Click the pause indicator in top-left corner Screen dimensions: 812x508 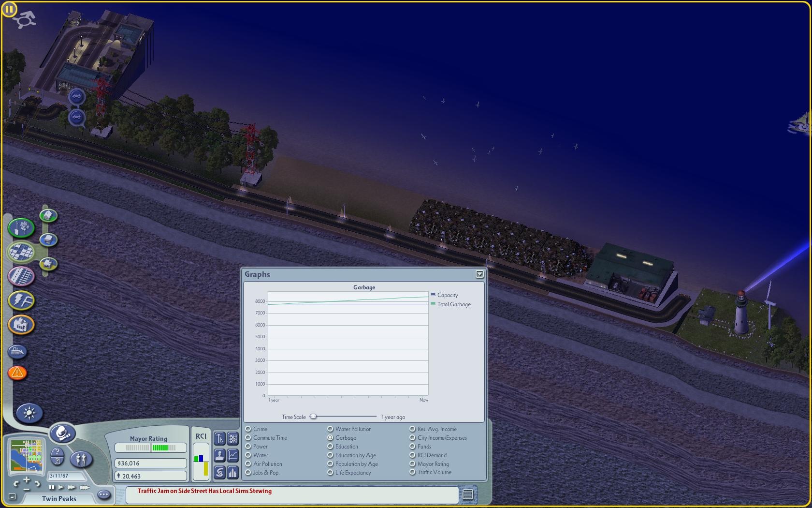9,9
